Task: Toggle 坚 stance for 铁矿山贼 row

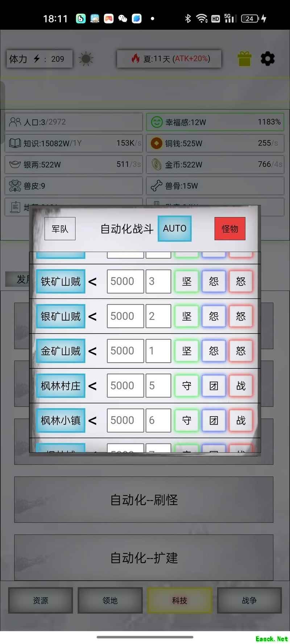Action: (187, 281)
